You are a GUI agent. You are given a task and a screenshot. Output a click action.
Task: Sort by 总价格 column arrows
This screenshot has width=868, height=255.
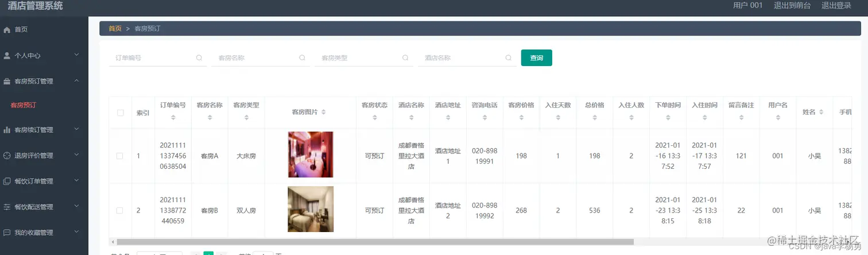tap(595, 117)
